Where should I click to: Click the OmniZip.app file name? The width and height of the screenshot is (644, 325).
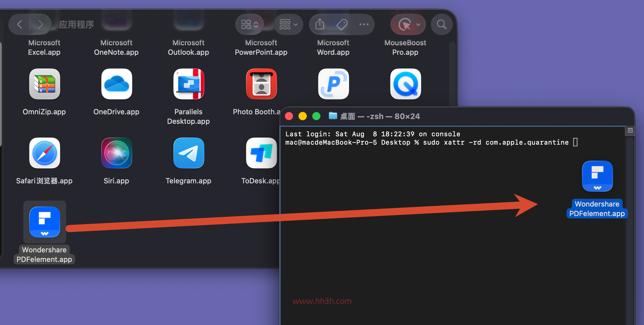[x=44, y=112]
